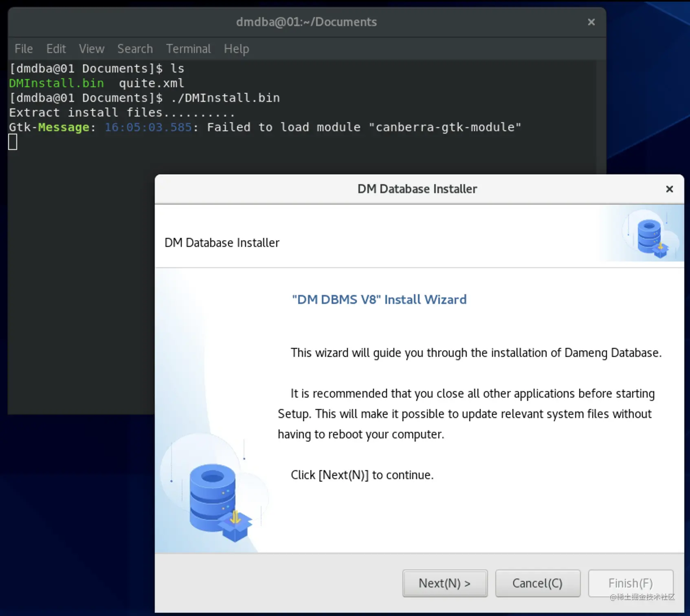Click the "DM DBMS V8" Install Wizard heading
Screen dimensions: 690x616
click(x=379, y=299)
